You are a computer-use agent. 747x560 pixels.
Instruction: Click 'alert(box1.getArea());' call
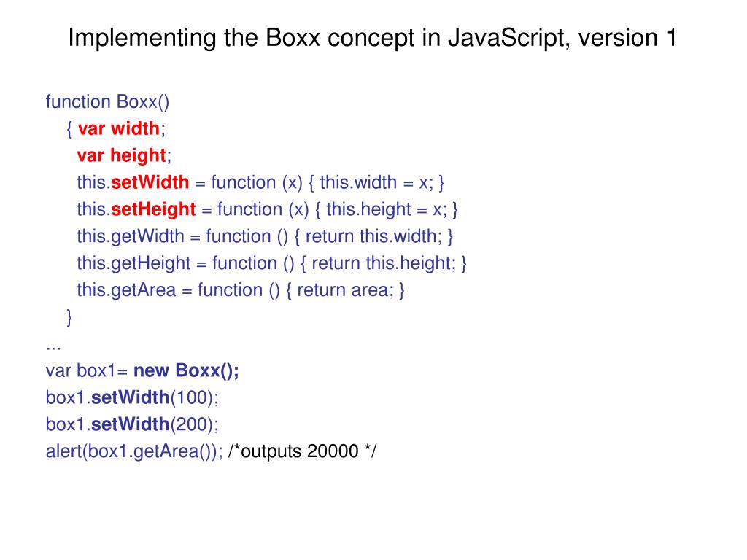(x=134, y=451)
